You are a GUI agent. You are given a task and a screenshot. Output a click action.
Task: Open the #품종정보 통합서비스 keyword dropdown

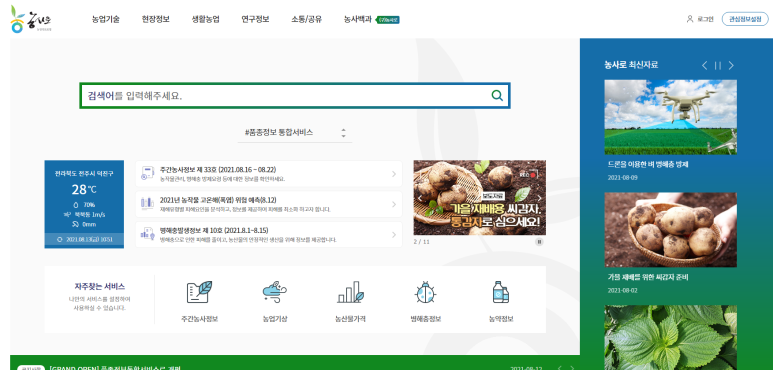[295, 133]
